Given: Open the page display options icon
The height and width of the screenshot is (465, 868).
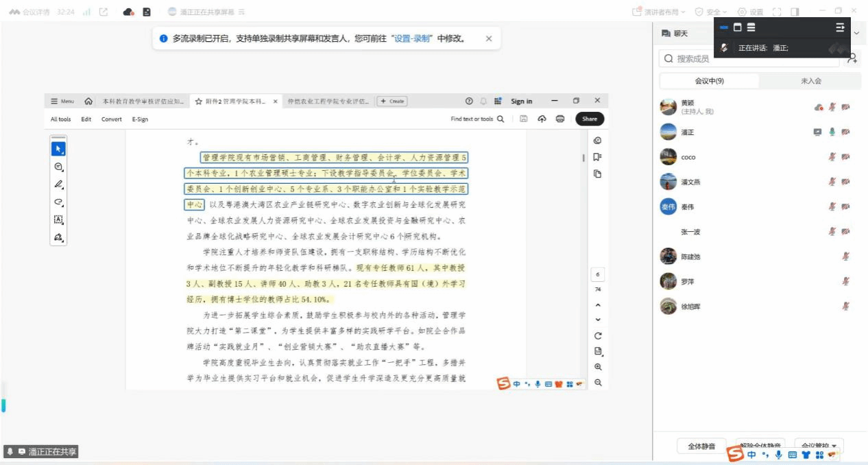Looking at the screenshot, I should 598,352.
